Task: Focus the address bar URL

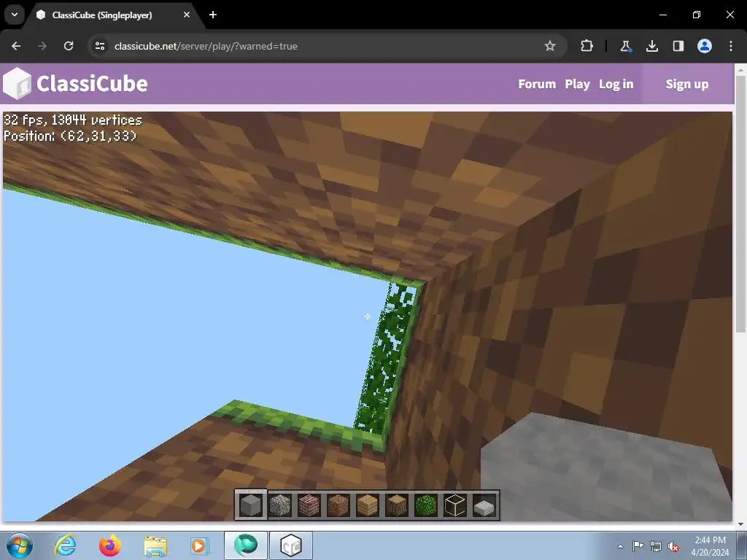Action: pyautogui.click(x=206, y=46)
